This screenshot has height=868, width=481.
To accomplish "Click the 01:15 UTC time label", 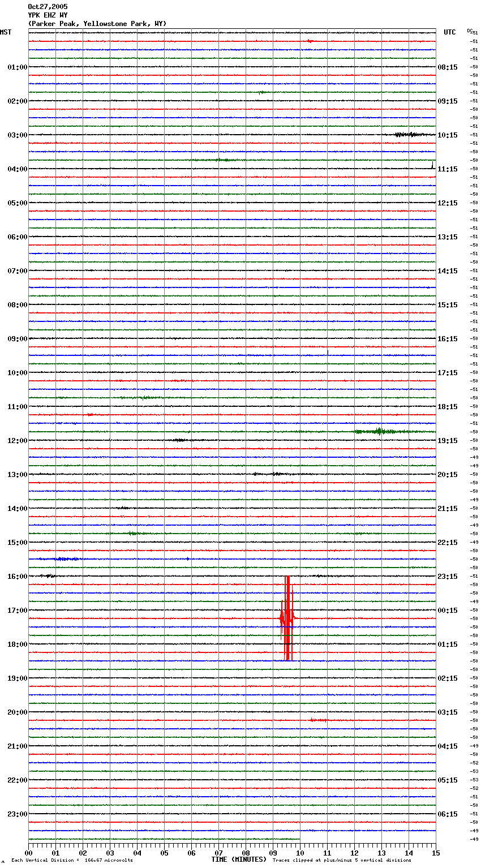I will (448, 644).
